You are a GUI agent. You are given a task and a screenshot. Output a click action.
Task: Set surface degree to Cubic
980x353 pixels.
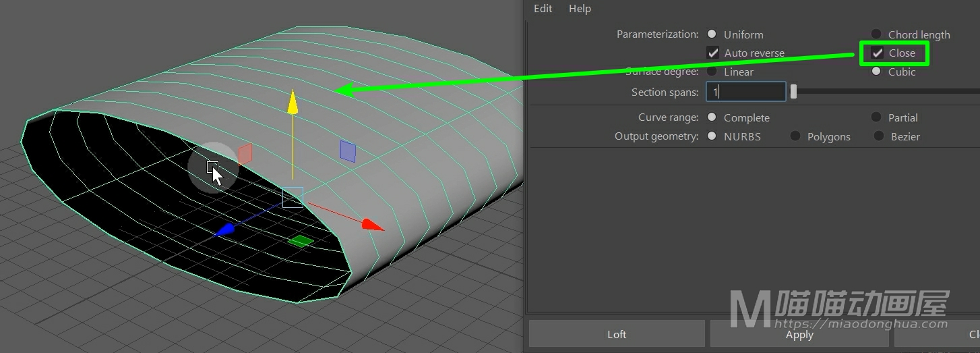[876, 72]
